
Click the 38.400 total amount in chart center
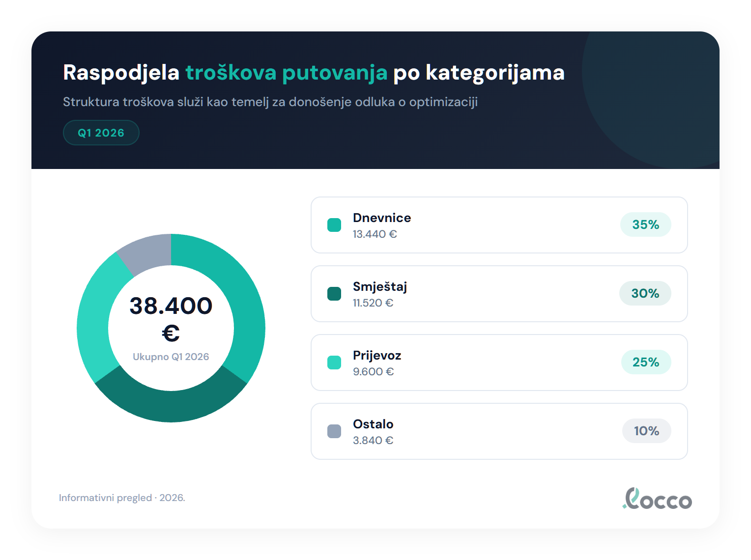pos(171,306)
